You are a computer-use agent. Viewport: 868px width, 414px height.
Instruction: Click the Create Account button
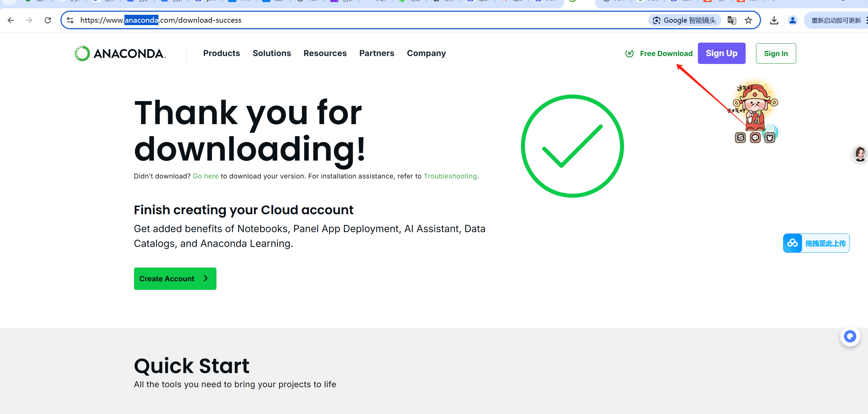[175, 279]
